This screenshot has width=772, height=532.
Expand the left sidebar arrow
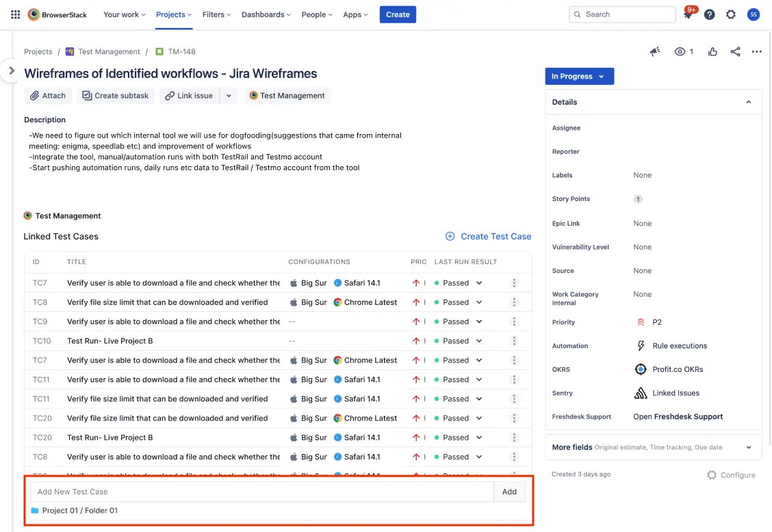[x=11, y=70]
